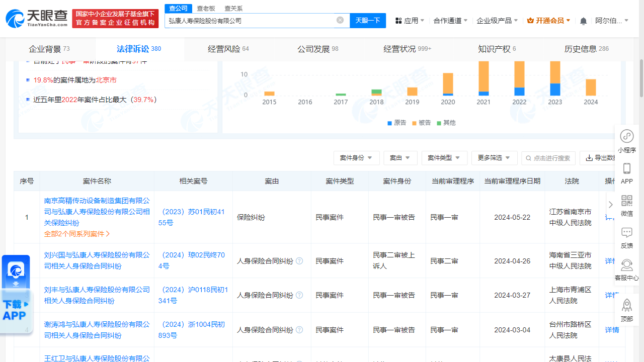This screenshot has height=362, width=644.
Task: Click the 点击进行搜索 table search field
Action: [x=548, y=158]
